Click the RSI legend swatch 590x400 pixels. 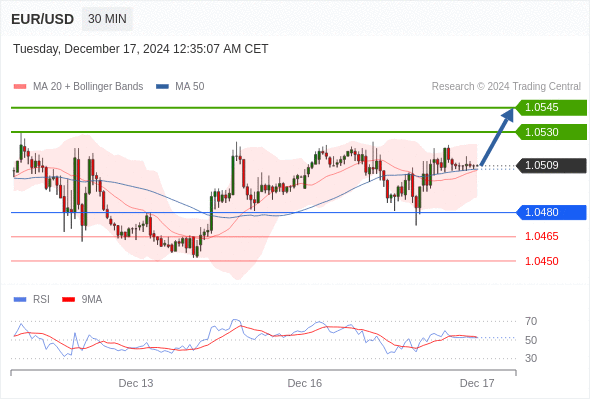[x=20, y=300]
